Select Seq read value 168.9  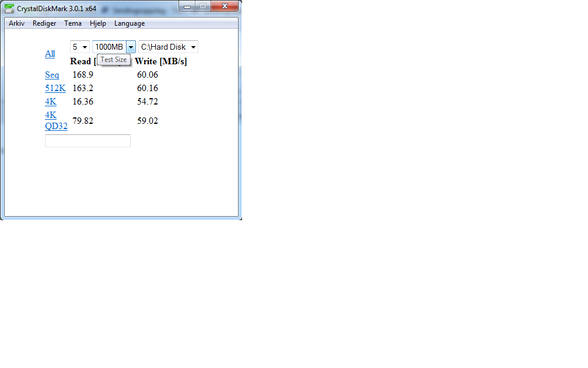coord(83,75)
